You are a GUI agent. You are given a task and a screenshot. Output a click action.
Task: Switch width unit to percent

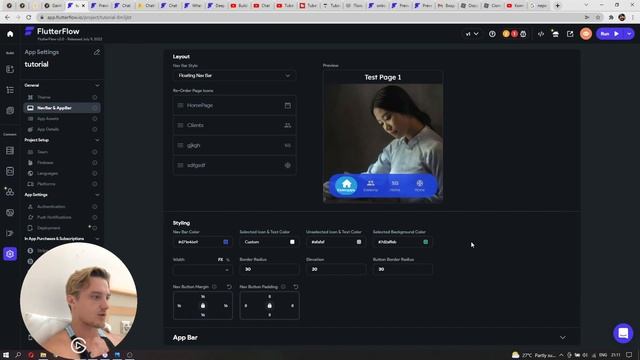click(228, 260)
